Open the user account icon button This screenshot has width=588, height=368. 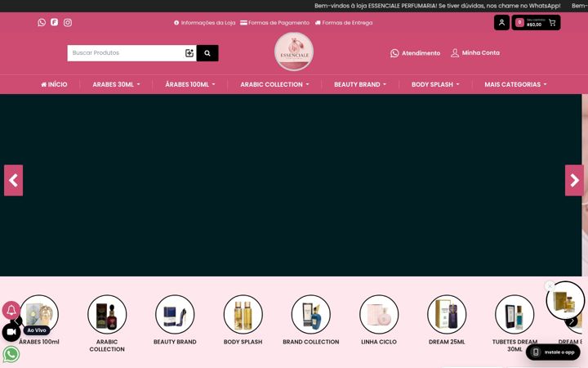501,23
